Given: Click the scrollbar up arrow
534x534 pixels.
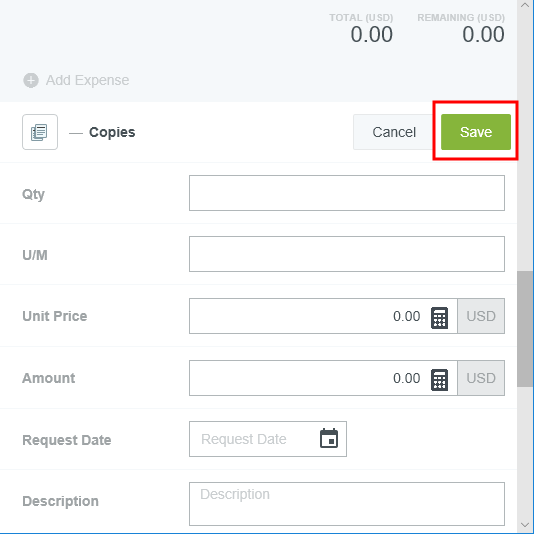Looking at the screenshot, I should click(x=525, y=5).
